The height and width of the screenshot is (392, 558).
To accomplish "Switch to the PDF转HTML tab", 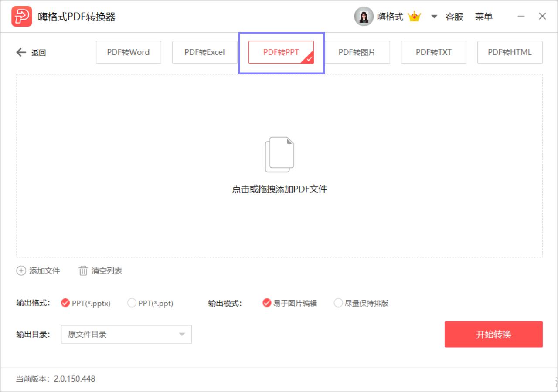I will pos(510,52).
